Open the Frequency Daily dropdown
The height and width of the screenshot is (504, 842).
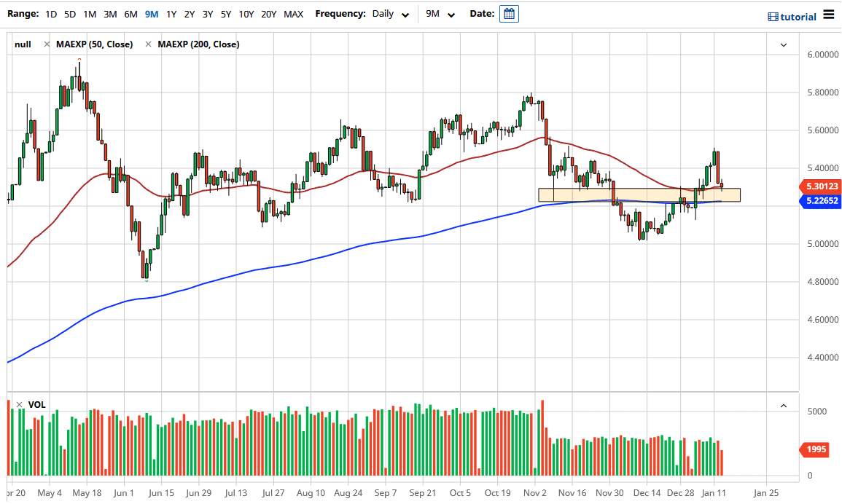(389, 13)
